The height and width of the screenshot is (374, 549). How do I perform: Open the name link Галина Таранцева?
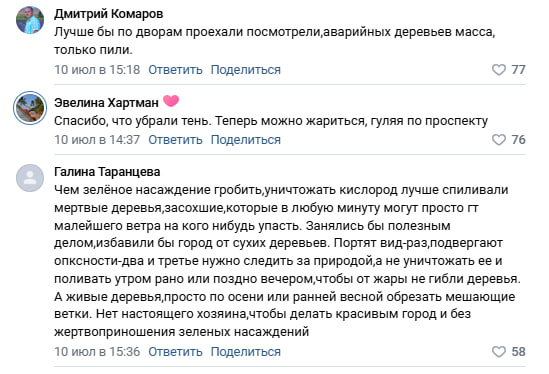pos(107,172)
